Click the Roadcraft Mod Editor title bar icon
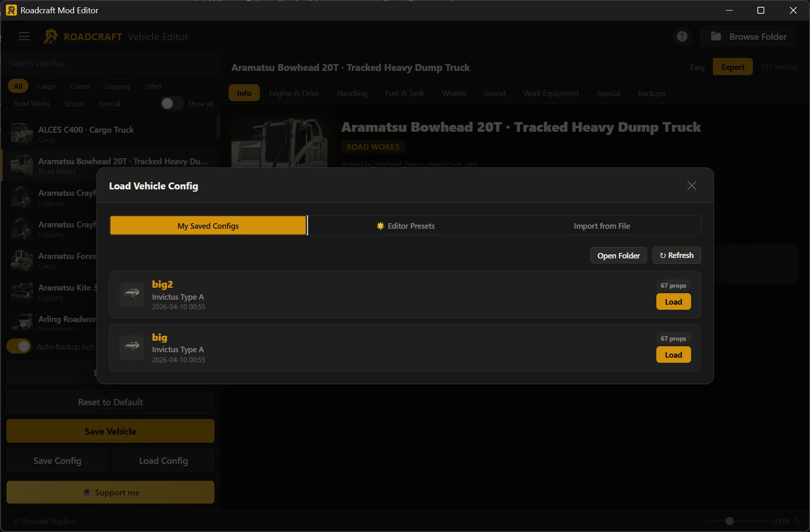The height and width of the screenshot is (532, 810). (x=11, y=10)
